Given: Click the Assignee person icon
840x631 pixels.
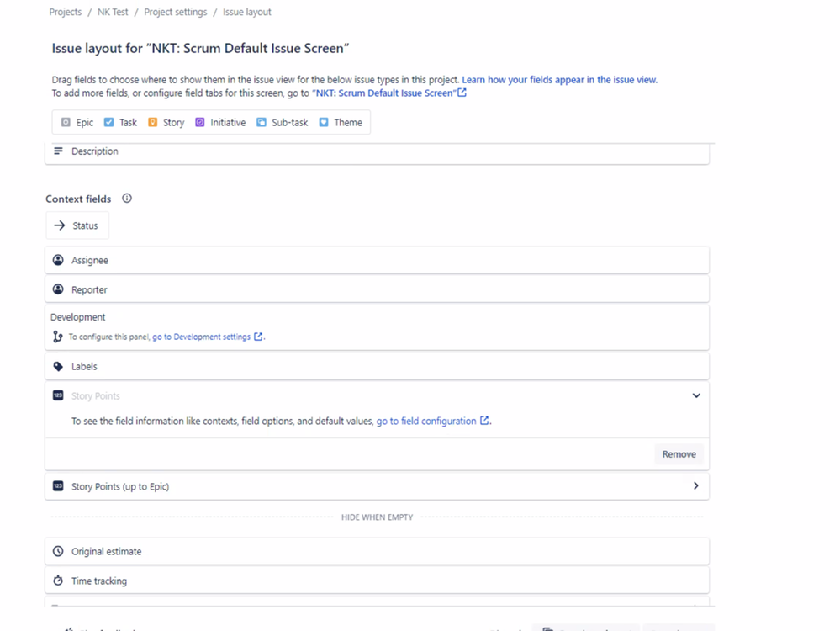Looking at the screenshot, I should [58, 260].
